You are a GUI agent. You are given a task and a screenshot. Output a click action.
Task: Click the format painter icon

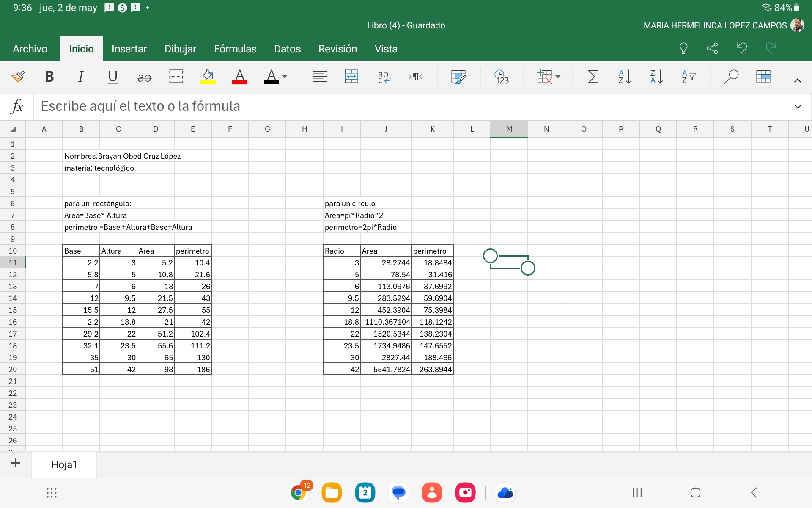[x=18, y=77]
